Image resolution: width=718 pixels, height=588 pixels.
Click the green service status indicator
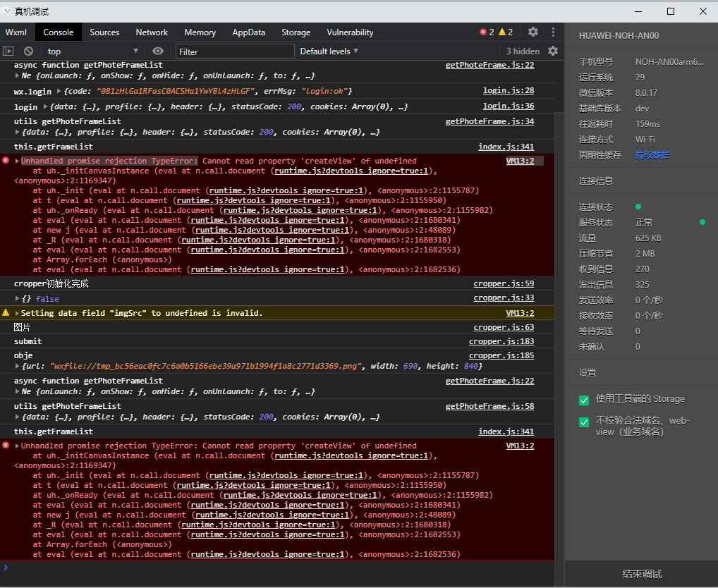(702, 222)
